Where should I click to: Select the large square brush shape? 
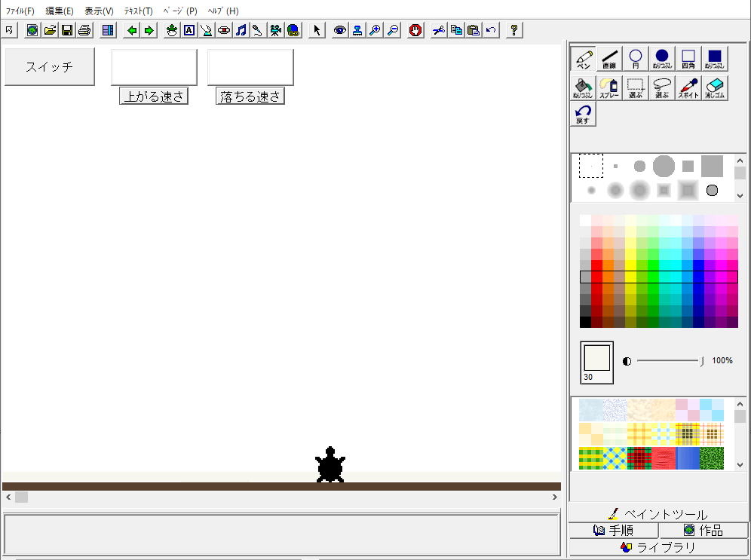click(x=712, y=166)
